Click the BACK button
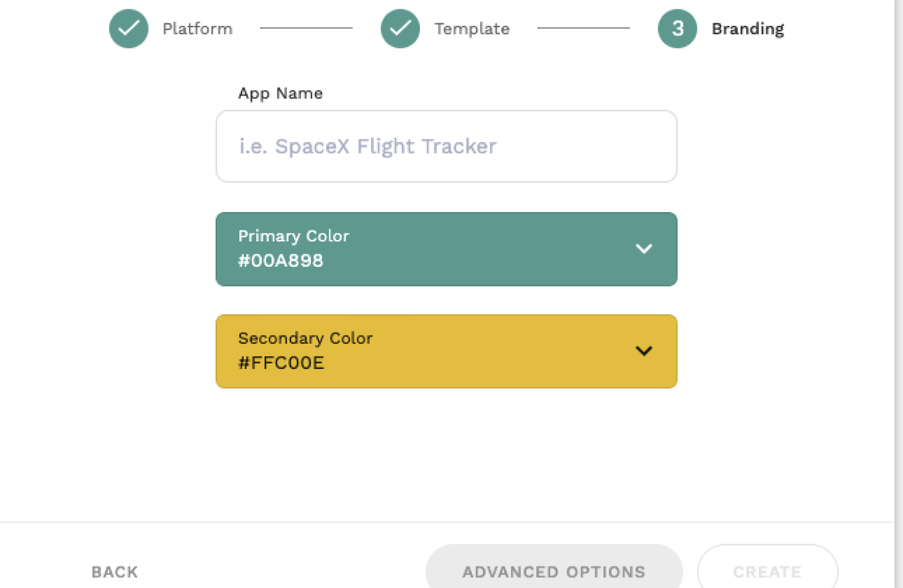The width and height of the screenshot is (903, 588). coord(115,572)
